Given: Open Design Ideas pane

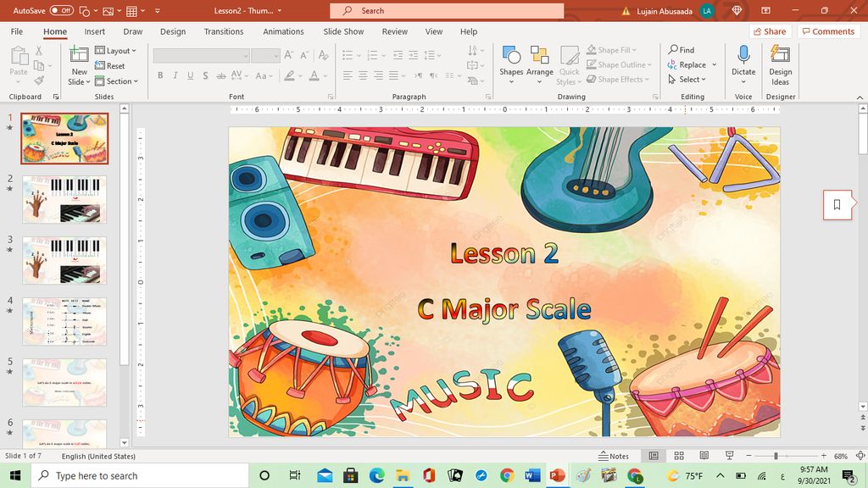Looking at the screenshot, I should pos(780,64).
